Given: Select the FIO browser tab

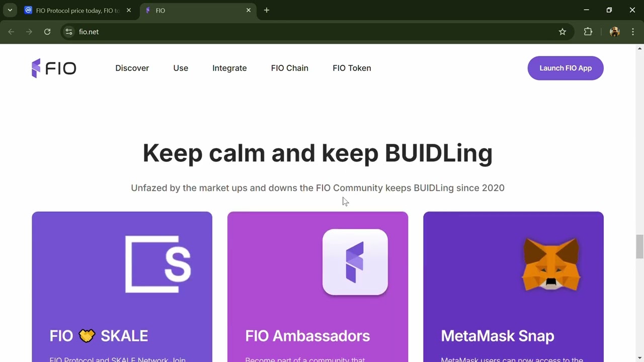Looking at the screenshot, I should tap(197, 11).
